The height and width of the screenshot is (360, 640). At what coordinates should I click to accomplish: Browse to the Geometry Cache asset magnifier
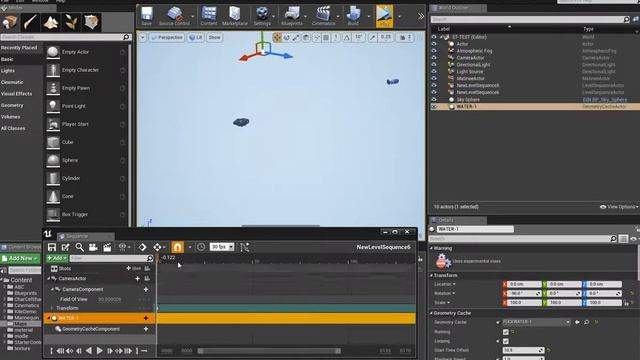point(587,322)
